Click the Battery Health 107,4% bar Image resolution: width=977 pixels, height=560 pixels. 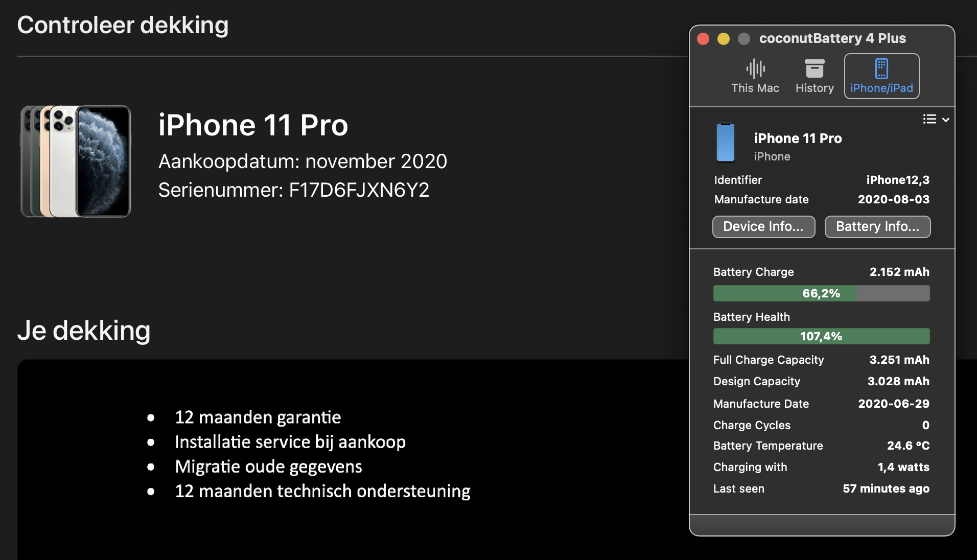pyautogui.click(x=821, y=336)
